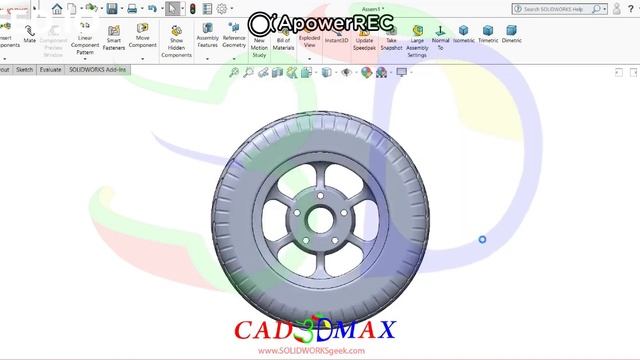Open dropdown arrow beside Select cursor tool
The width and height of the screenshot is (640, 360).
pos(182,9)
